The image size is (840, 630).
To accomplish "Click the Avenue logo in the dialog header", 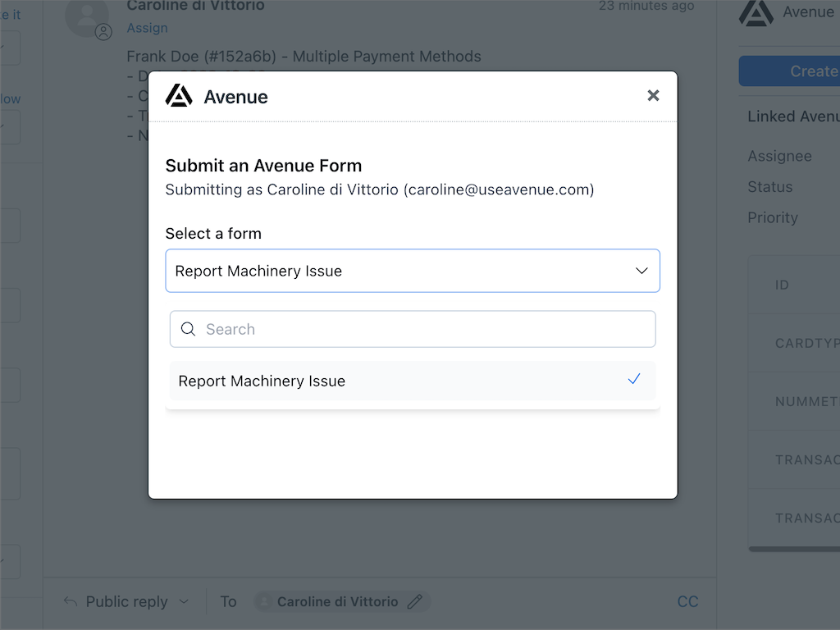I will point(179,96).
